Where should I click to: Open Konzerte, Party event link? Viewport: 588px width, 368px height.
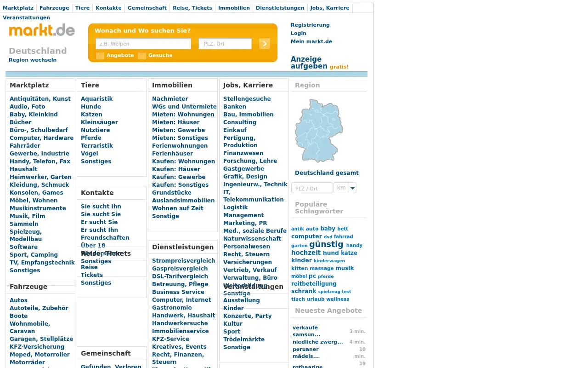[x=247, y=316]
